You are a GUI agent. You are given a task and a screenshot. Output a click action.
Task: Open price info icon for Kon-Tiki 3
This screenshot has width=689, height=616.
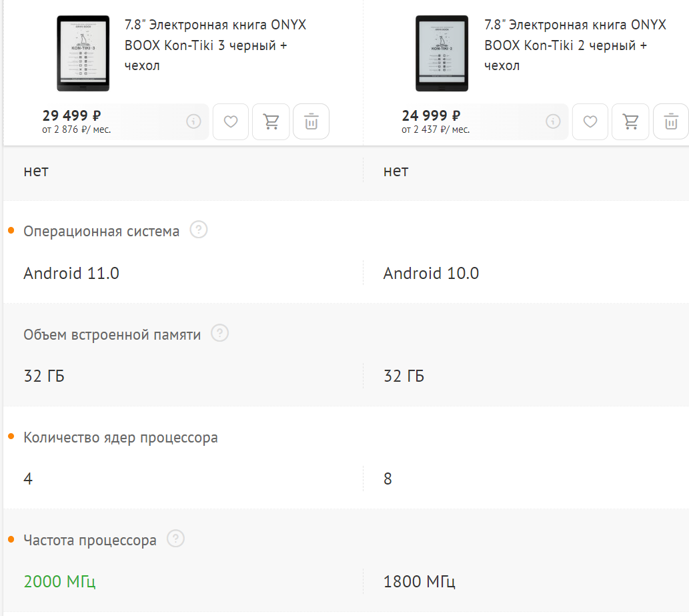coord(193,121)
